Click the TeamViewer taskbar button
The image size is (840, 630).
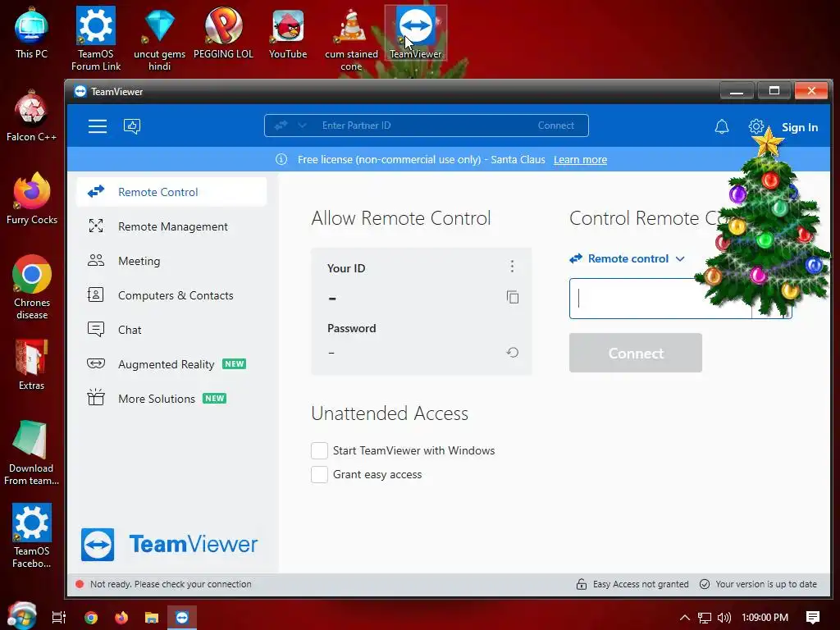tap(182, 618)
